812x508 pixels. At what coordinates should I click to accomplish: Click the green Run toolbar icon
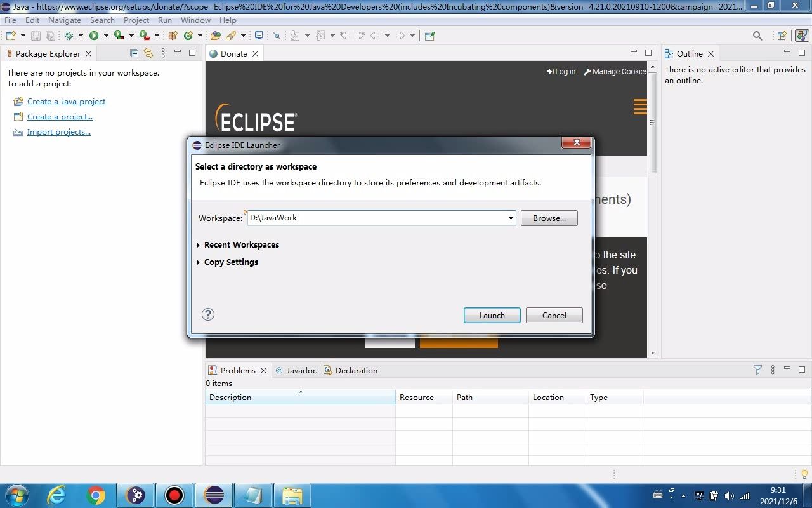pyautogui.click(x=94, y=36)
